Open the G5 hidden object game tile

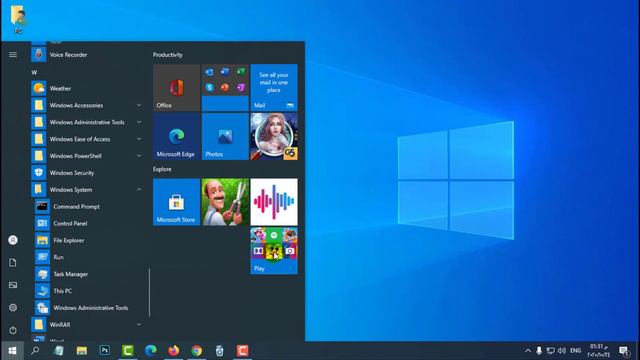coord(274,136)
